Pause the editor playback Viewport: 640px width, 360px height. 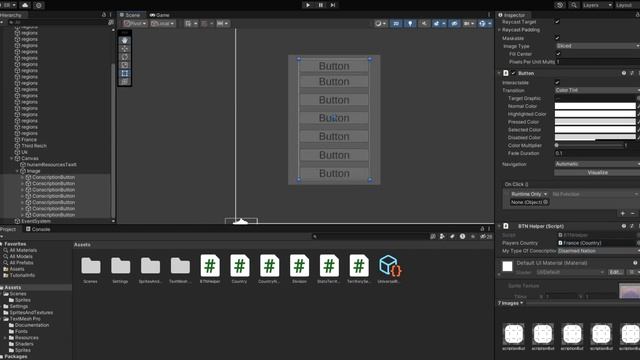pos(320,5)
